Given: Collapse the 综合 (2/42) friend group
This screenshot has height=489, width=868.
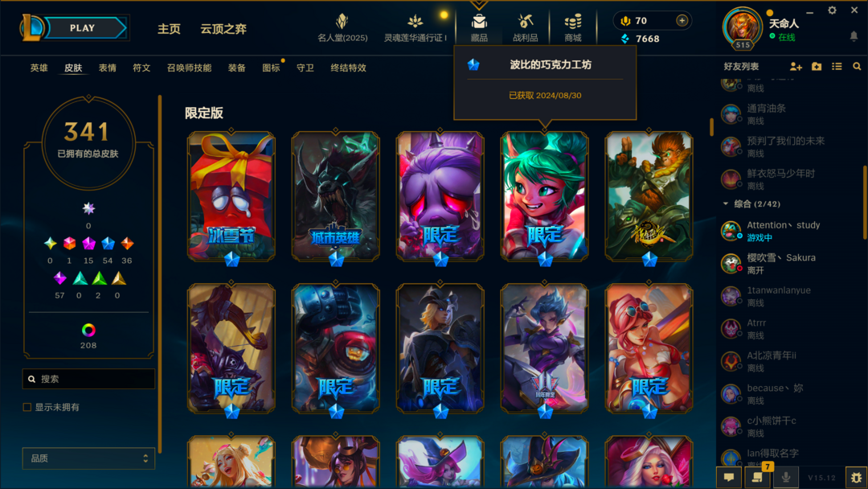Looking at the screenshot, I should click(726, 203).
